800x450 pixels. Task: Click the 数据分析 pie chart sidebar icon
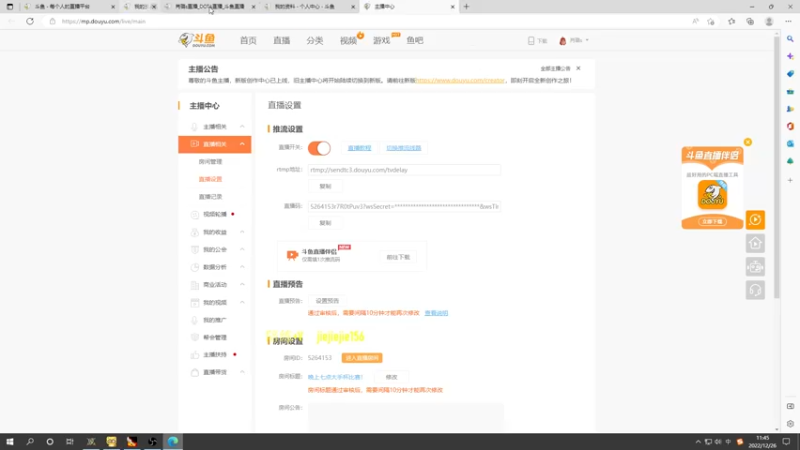coord(194,267)
